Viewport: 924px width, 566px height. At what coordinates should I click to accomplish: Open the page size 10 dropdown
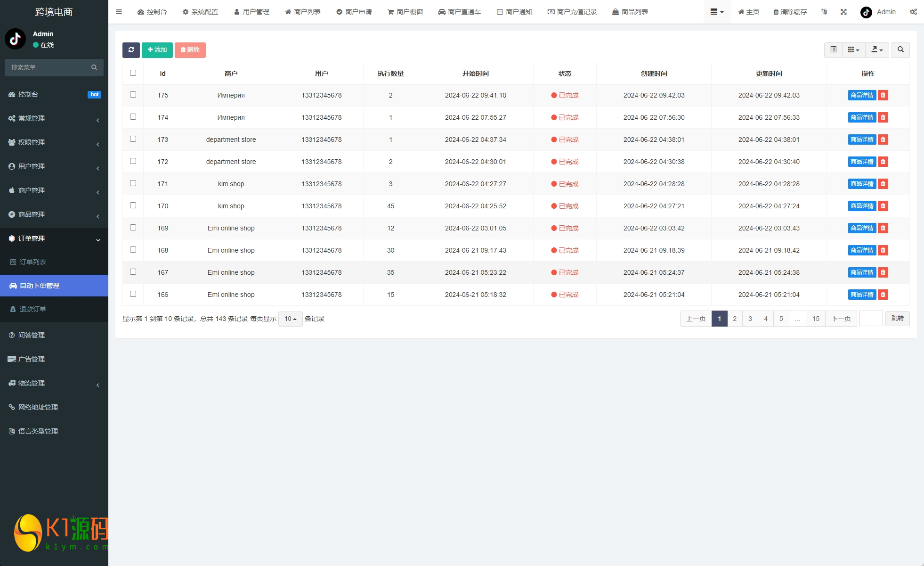[x=290, y=319]
